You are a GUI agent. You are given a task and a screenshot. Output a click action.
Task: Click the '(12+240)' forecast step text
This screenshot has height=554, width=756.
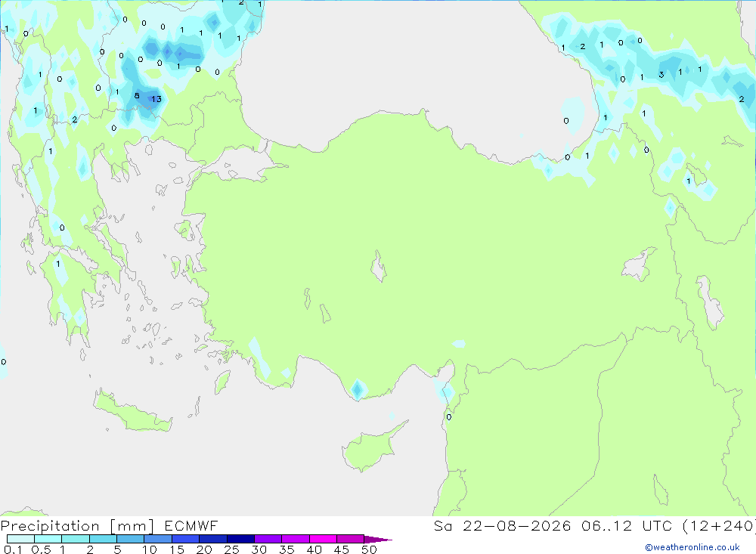pos(719,526)
